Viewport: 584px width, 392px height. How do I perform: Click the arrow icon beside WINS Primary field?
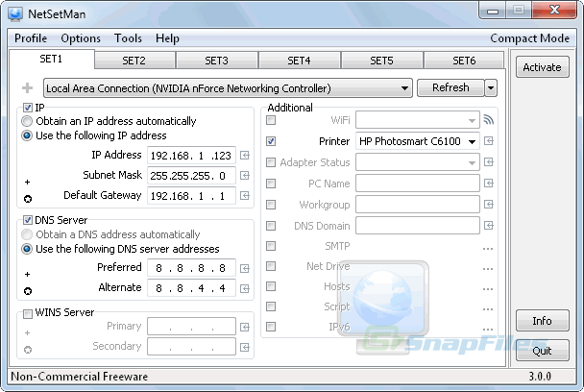pyautogui.click(x=245, y=328)
